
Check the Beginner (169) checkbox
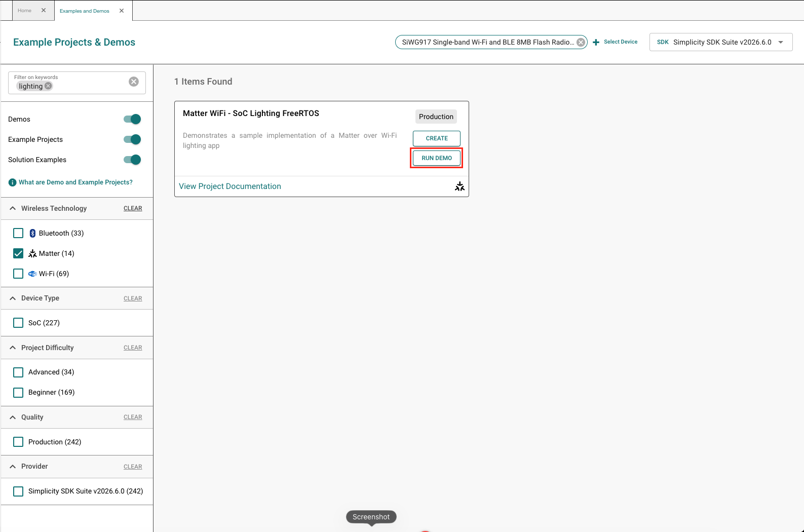pos(18,393)
